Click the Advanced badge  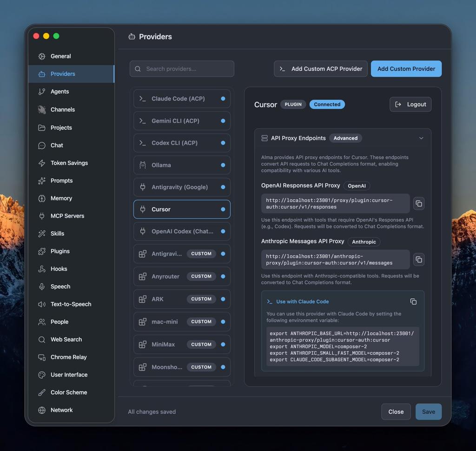click(x=345, y=138)
